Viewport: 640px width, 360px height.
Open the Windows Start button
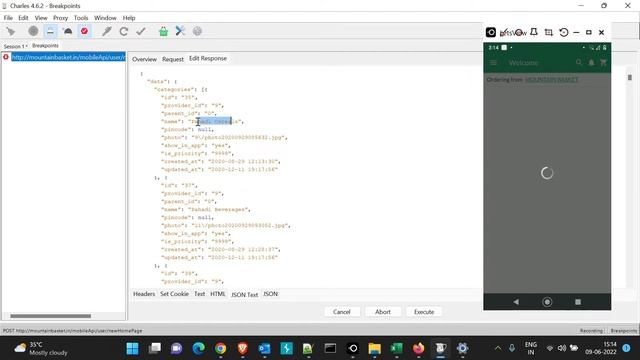tap(132, 349)
